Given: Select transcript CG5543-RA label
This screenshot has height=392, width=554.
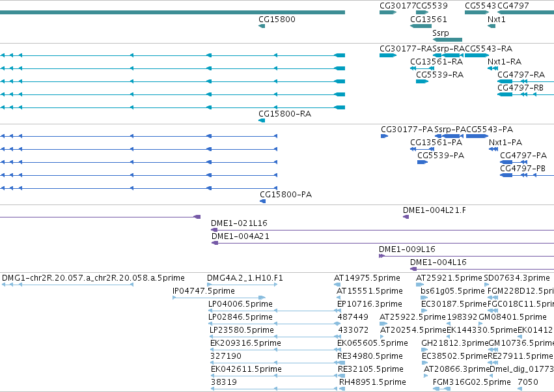Looking at the screenshot, I should (489, 49).
